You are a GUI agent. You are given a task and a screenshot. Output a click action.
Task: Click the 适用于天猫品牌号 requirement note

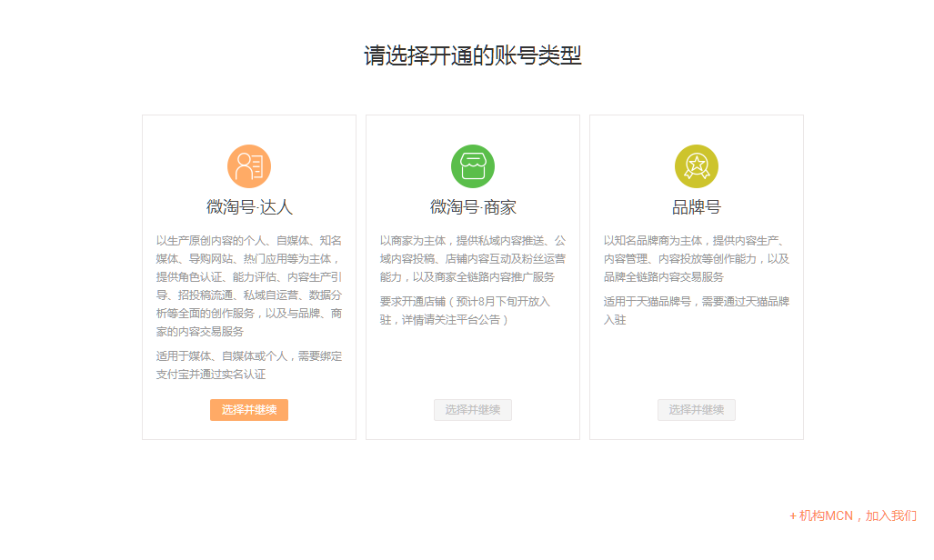(697, 310)
